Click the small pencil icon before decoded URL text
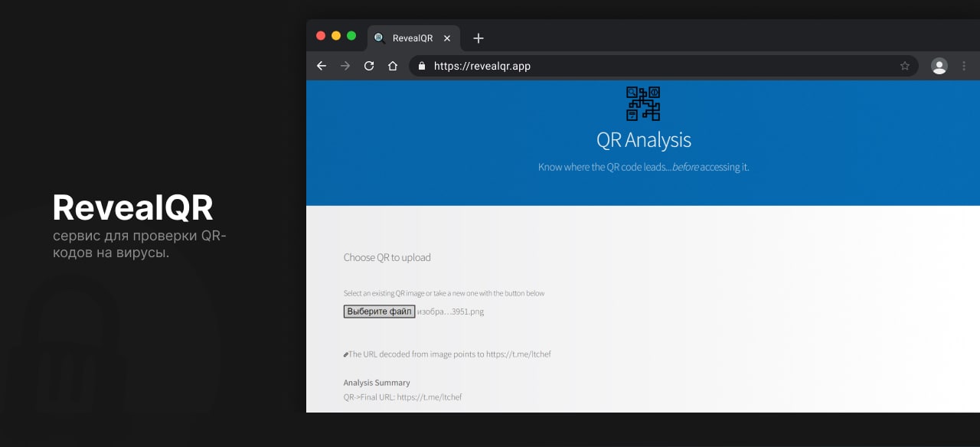Viewport: 980px width, 447px height. [x=346, y=354]
